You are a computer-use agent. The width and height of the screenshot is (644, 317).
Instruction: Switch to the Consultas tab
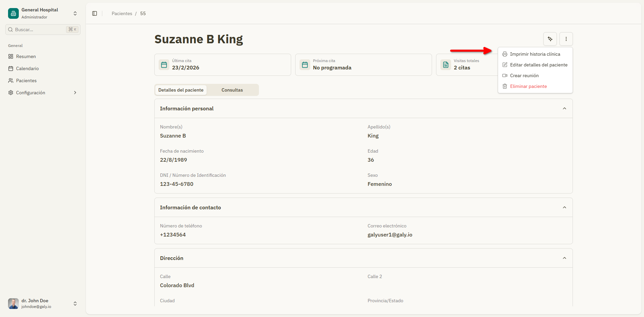(x=232, y=90)
